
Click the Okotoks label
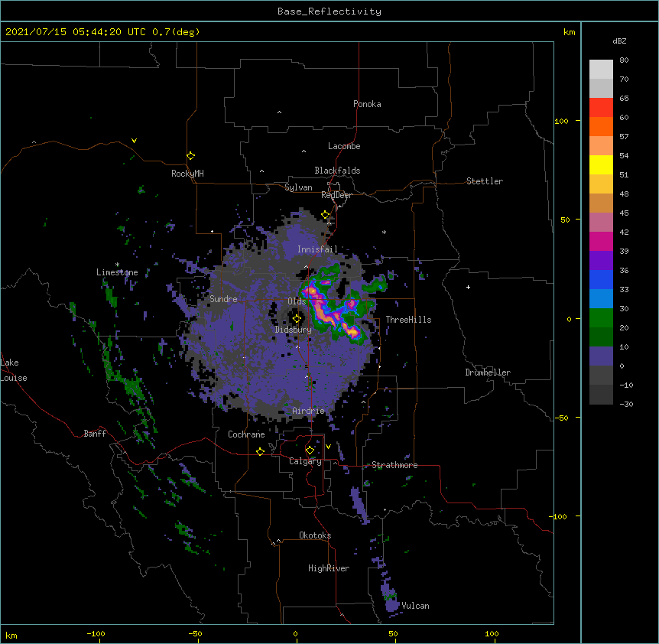(315, 535)
